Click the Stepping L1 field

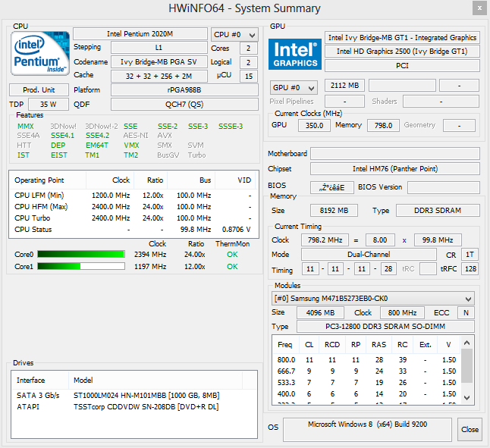(159, 48)
